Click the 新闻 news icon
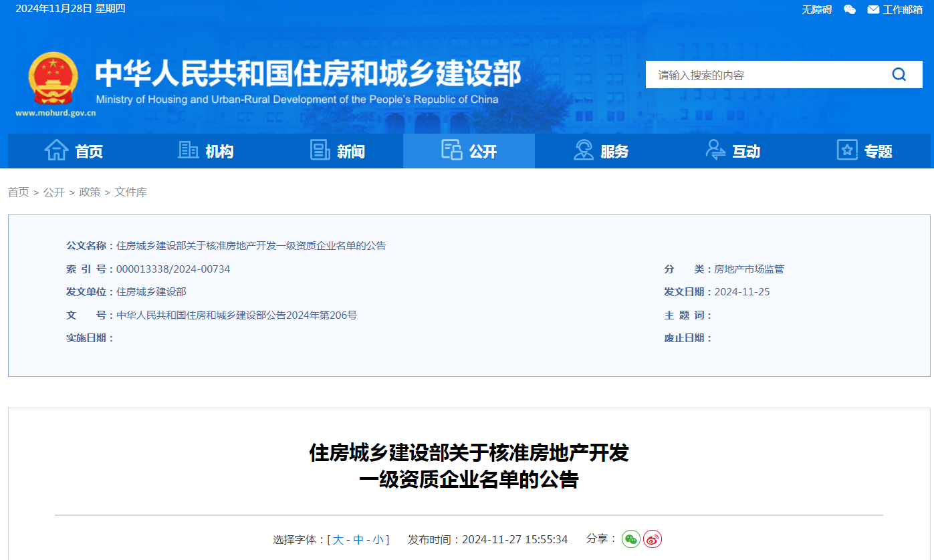This screenshot has height=560, width=934. click(x=319, y=150)
